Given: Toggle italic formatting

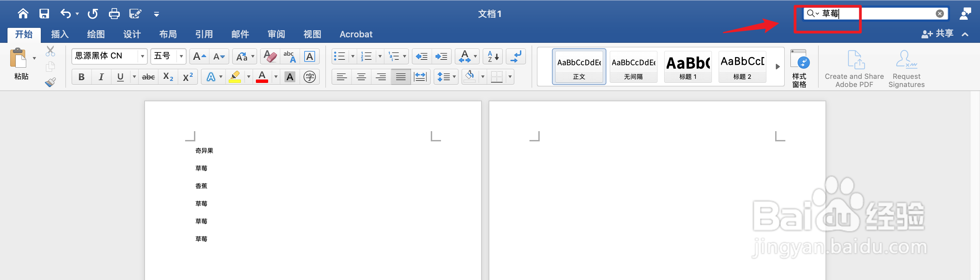Looking at the screenshot, I should coord(101,77).
